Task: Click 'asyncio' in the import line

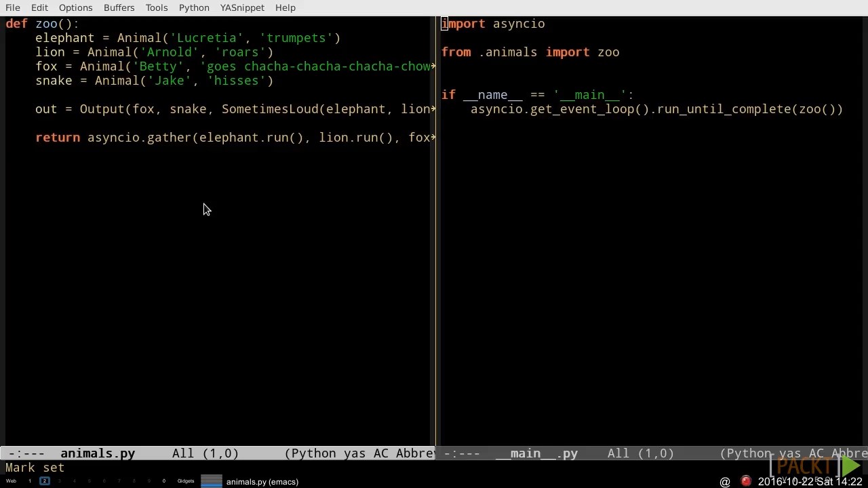Action: pyautogui.click(x=519, y=24)
